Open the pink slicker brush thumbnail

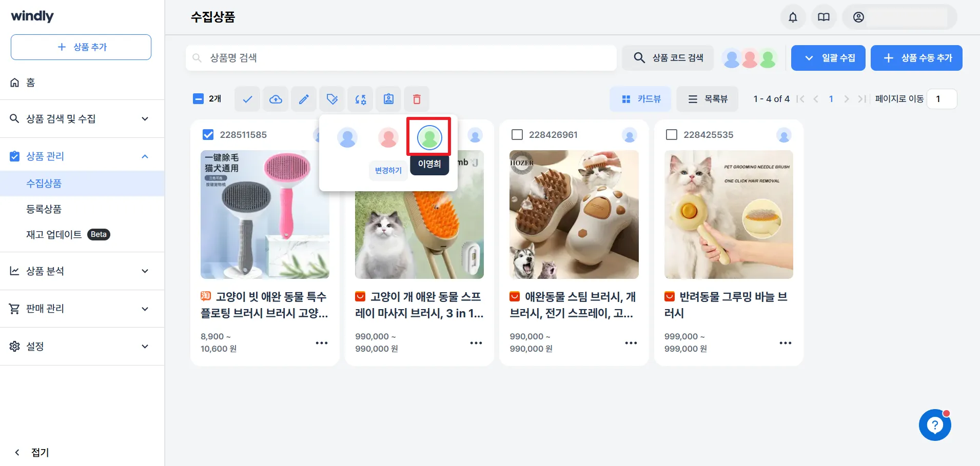(265, 214)
